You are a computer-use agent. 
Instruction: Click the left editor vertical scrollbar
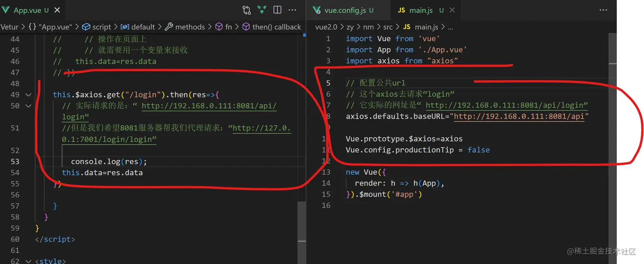pos(302,232)
